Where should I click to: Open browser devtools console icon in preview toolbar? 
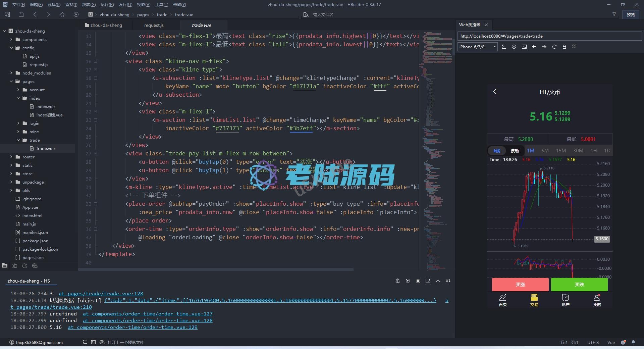point(524,47)
